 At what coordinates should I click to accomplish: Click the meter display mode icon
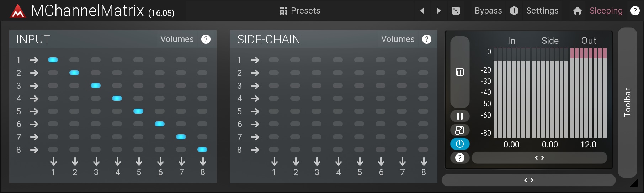click(x=460, y=72)
